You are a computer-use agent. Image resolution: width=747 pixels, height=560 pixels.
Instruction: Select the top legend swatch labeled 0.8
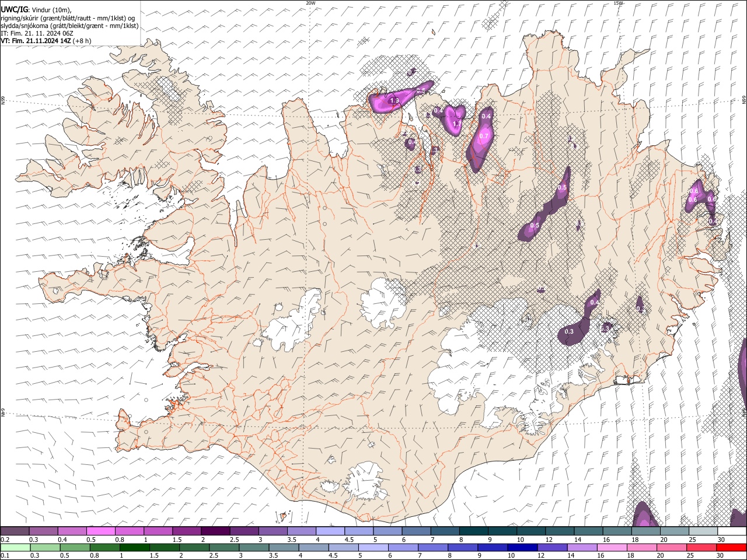(129, 531)
